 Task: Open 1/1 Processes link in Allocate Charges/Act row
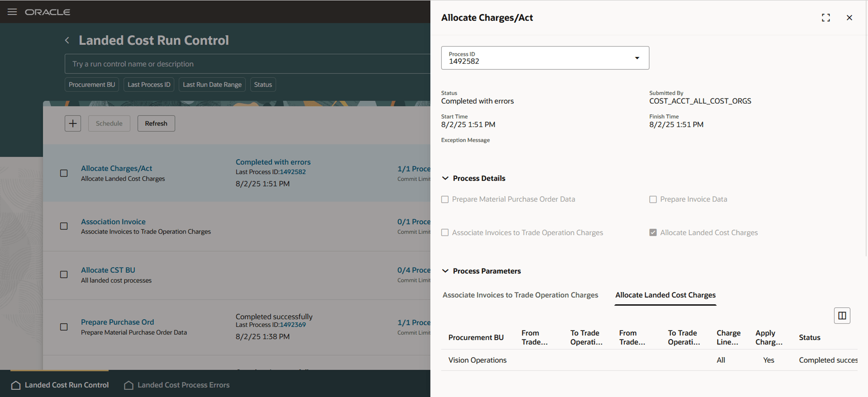click(414, 169)
